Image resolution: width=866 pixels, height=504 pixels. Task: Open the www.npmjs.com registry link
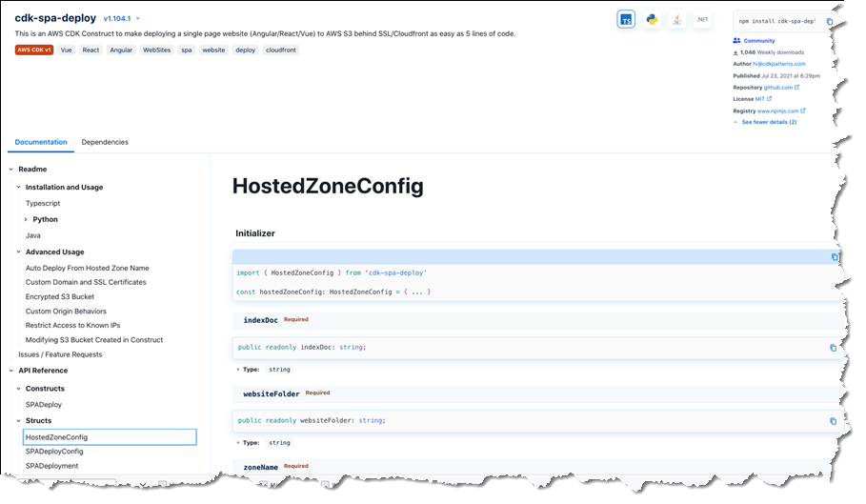[781, 111]
